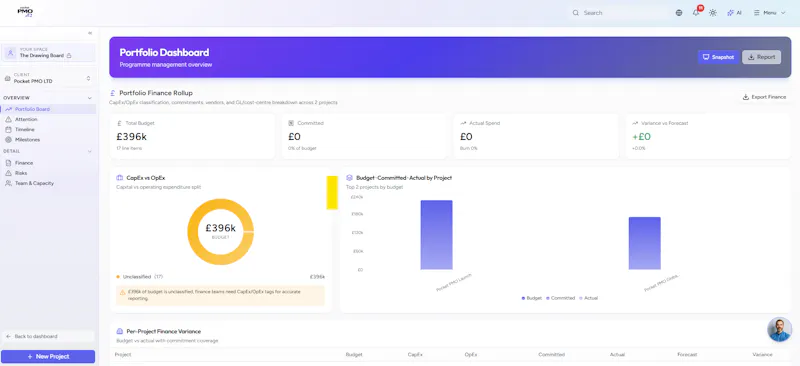Click the Actual Spend trend icon
The height and width of the screenshot is (366, 800).
click(x=463, y=123)
